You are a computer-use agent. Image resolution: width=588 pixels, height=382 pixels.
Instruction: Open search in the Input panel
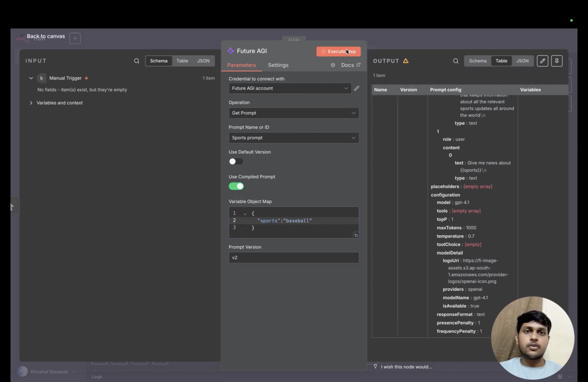point(137,61)
